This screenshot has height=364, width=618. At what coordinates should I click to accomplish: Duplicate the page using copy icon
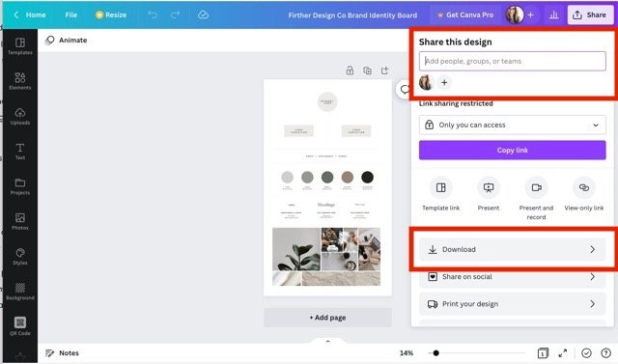pos(367,70)
